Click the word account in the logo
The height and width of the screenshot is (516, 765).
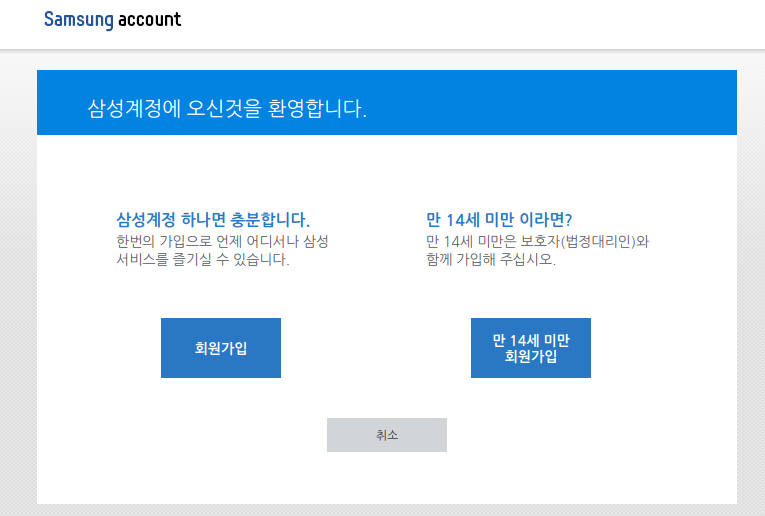pos(149,20)
